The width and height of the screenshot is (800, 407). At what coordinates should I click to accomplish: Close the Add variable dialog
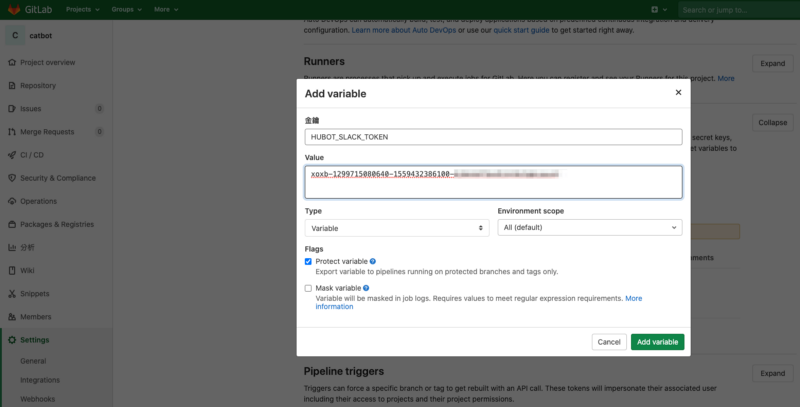(x=678, y=92)
